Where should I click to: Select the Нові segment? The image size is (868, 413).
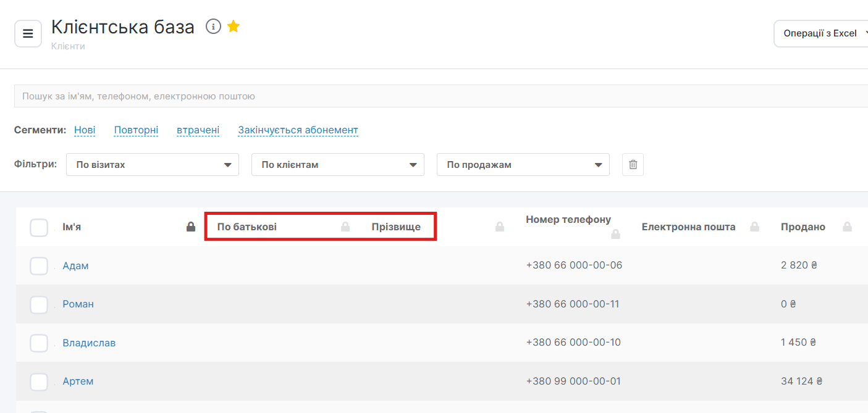[85, 130]
